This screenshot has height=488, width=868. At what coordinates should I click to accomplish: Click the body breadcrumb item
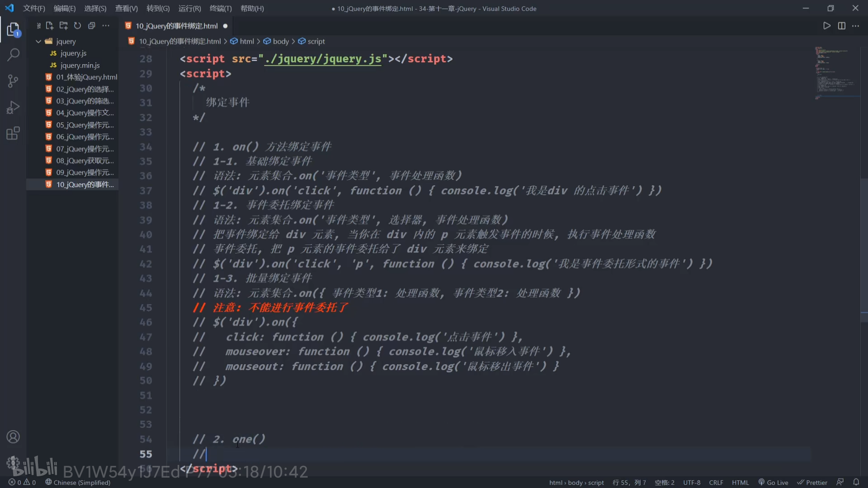280,41
